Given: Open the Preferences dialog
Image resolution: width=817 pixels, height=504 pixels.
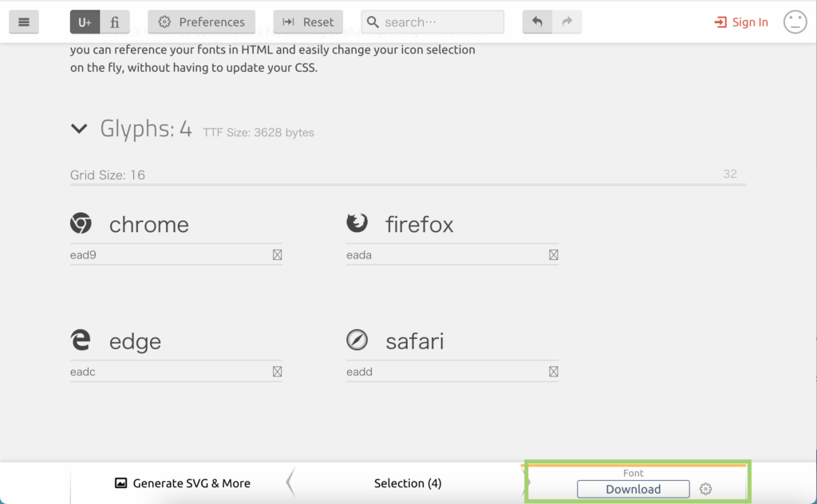Looking at the screenshot, I should click(x=201, y=22).
